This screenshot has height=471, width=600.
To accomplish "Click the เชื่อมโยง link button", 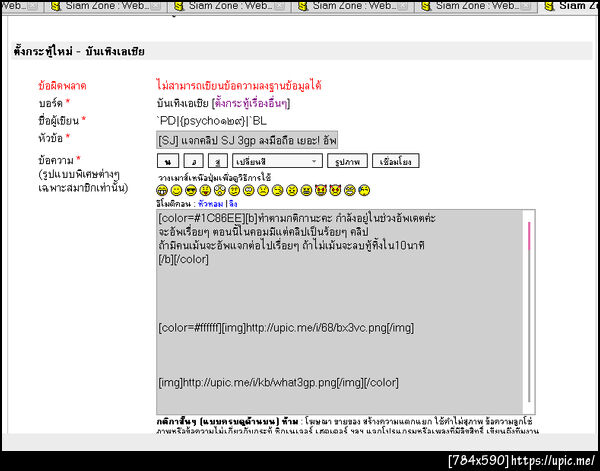I will click(x=396, y=161).
